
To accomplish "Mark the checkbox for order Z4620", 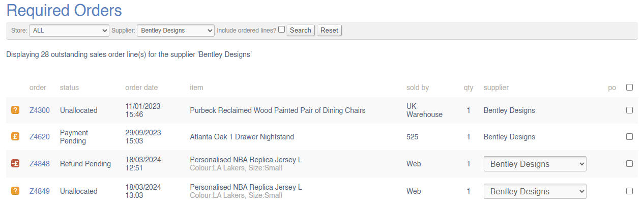I will (629, 136).
